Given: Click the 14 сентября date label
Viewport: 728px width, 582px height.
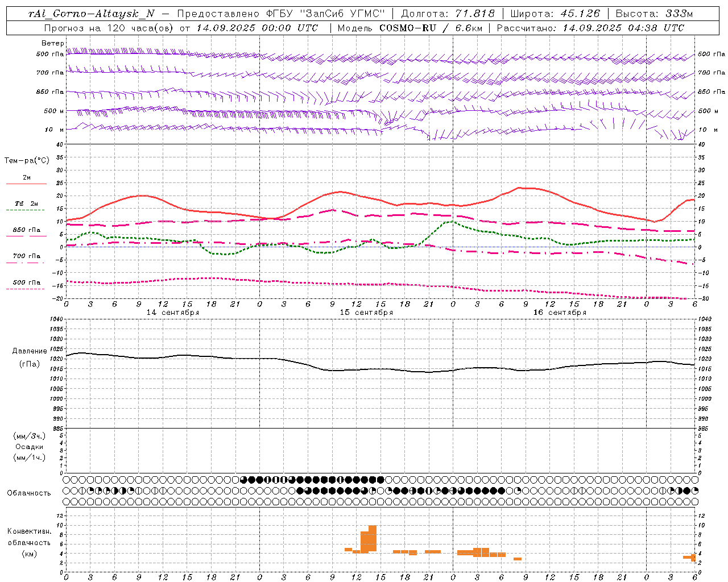Looking at the screenshot, I should tap(173, 313).
